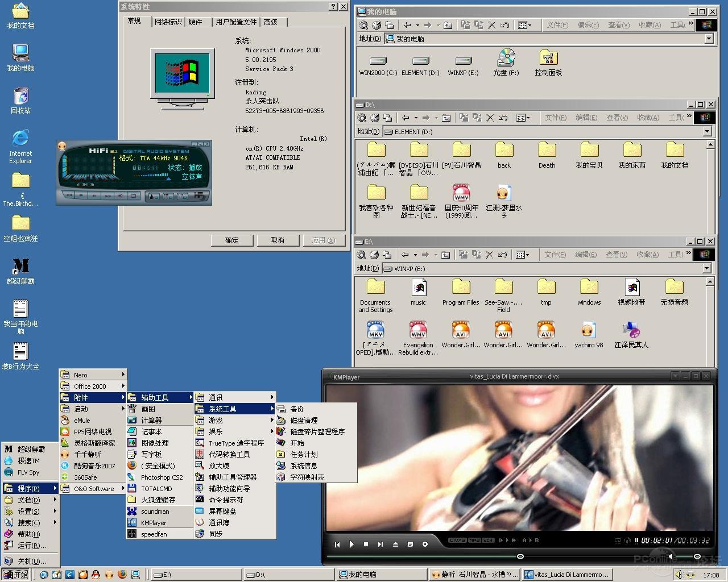Image resolution: width=728 pixels, height=582 pixels.
Task: Click the 开始 start button
Action: pos(16,575)
